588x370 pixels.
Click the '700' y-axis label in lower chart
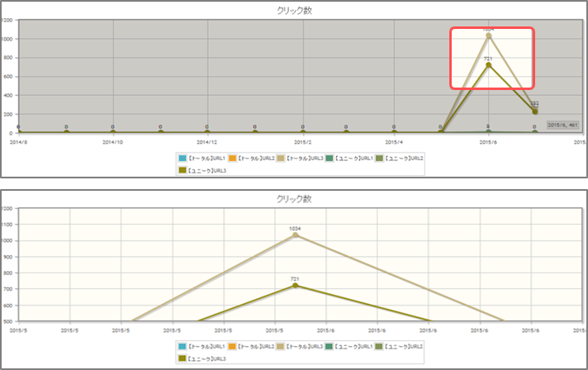coord(8,289)
